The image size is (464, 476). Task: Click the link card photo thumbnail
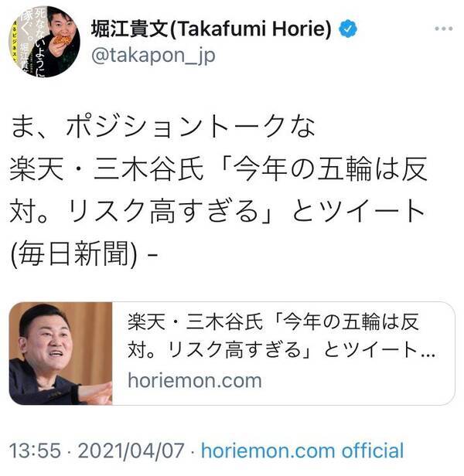click(x=61, y=353)
